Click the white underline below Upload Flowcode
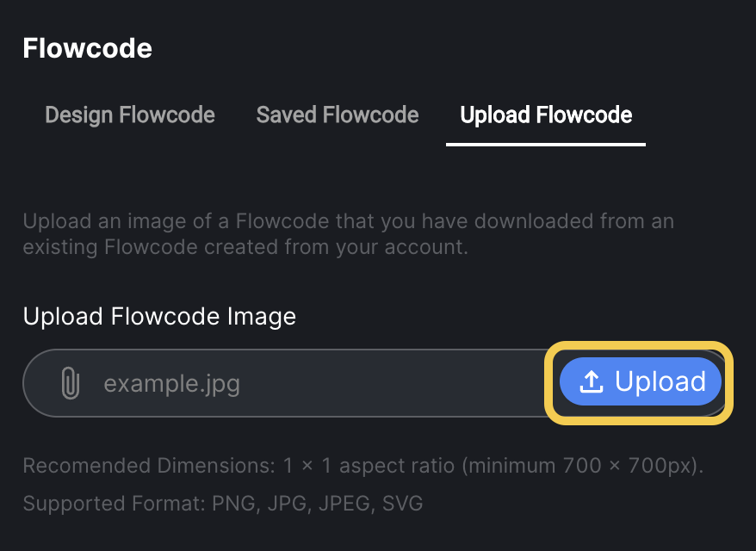 [x=546, y=144]
